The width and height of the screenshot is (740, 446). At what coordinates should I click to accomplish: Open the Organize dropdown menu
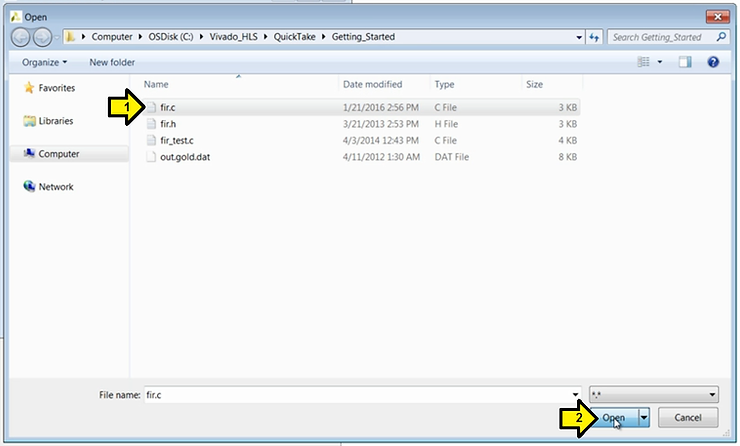(x=45, y=62)
